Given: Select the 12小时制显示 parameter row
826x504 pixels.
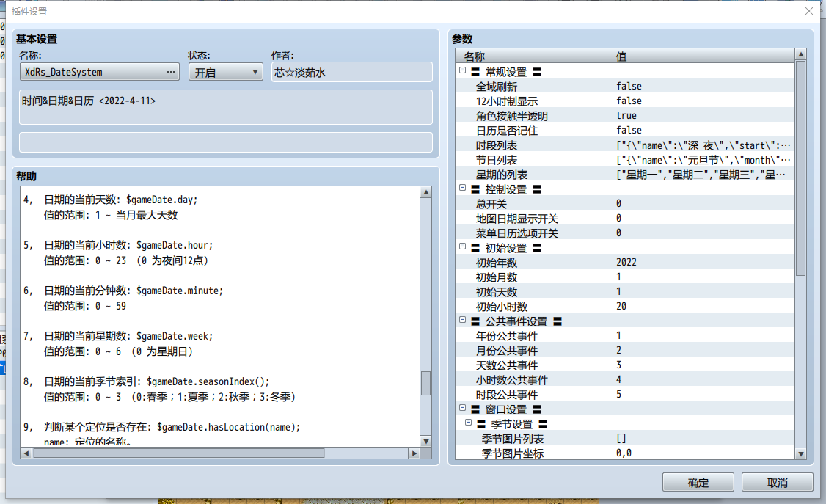Looking at the screenshot, I should click(625, 101).
